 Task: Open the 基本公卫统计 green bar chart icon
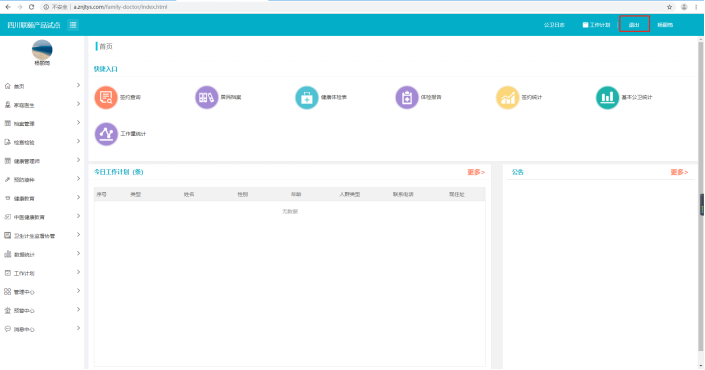pos(607,97)
